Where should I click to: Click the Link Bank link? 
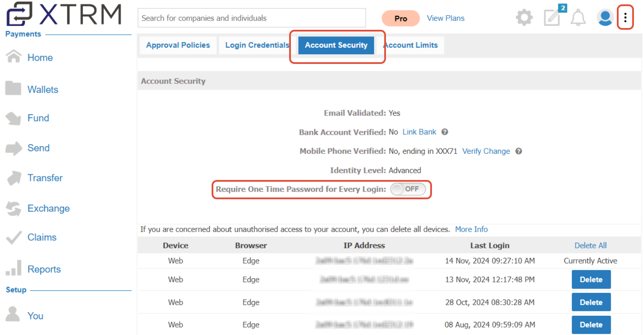pyautogui.click(x=419, y=132)
